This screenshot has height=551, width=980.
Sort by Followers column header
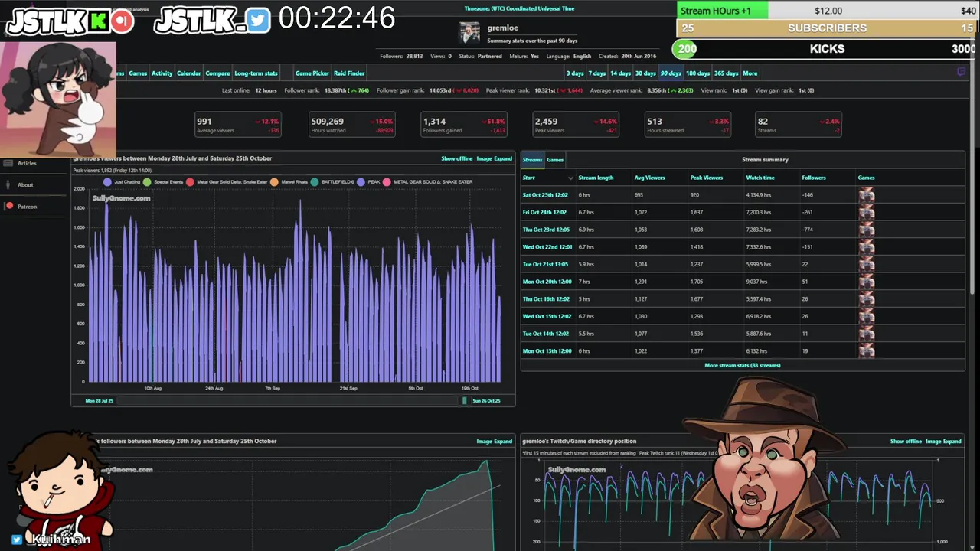(813, 178)
